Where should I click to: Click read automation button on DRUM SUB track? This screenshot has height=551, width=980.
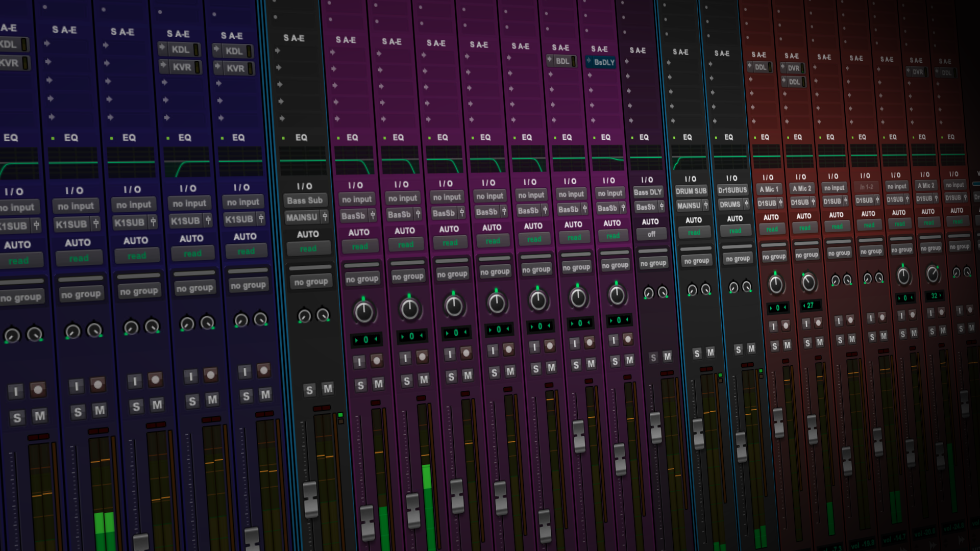click(694, 233)
